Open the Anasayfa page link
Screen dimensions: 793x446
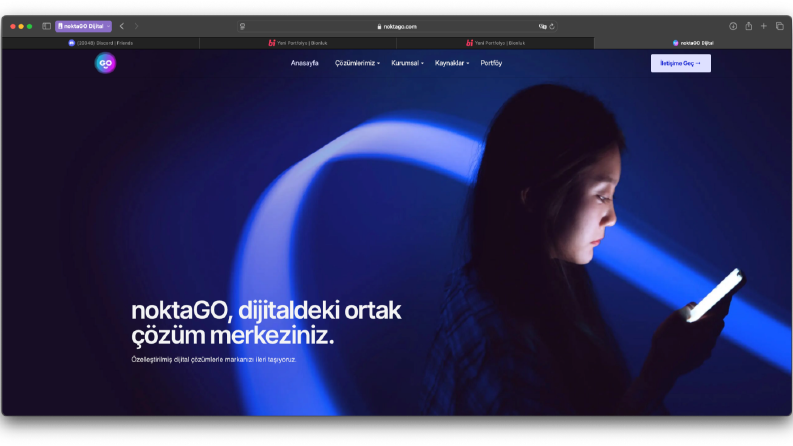point(304,63)
